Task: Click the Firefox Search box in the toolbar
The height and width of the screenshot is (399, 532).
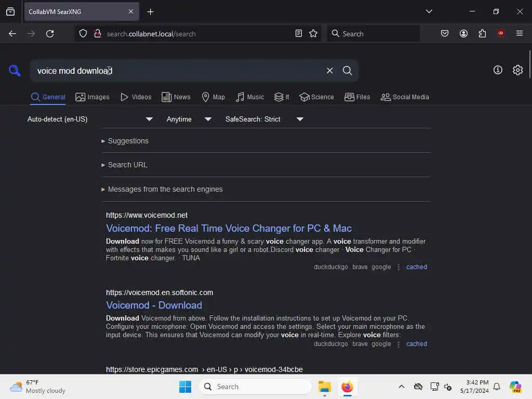Action: (x=373, y=34)
